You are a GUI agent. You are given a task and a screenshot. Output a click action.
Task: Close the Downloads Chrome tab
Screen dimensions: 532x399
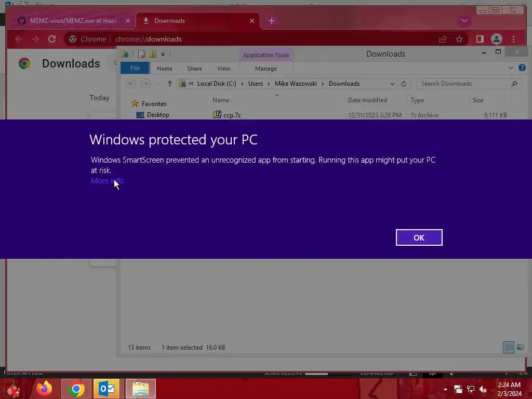click(252, 21)
